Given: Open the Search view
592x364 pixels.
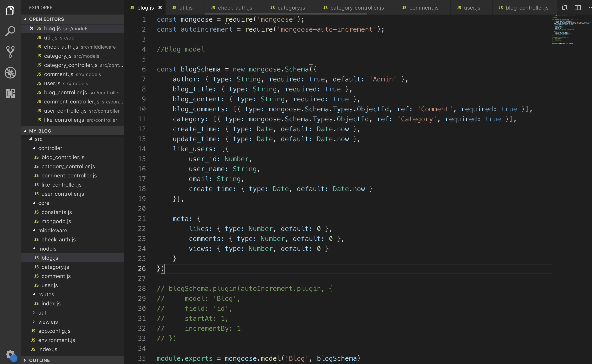Looking at the screenshot, I should point(10,31).
